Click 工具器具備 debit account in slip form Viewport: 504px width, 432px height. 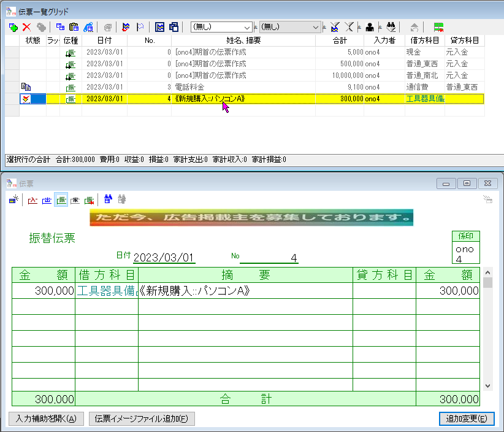(x=107, y=291)
